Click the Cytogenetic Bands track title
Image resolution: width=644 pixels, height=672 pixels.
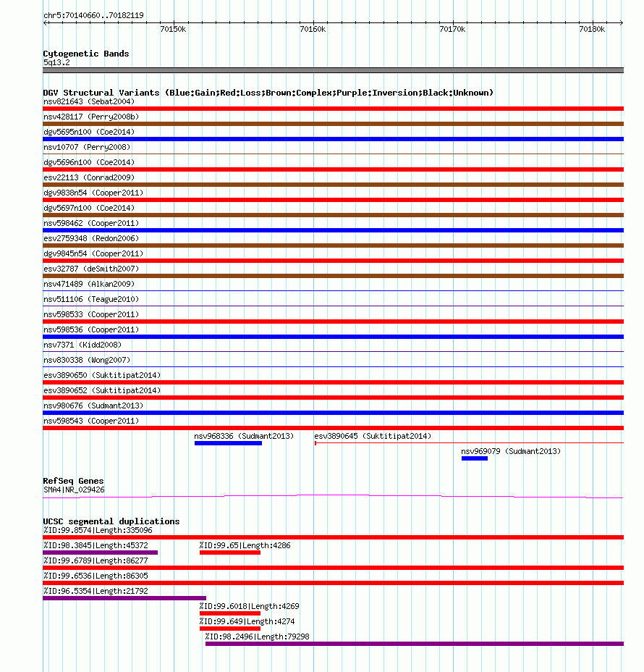tap(86, 54)
